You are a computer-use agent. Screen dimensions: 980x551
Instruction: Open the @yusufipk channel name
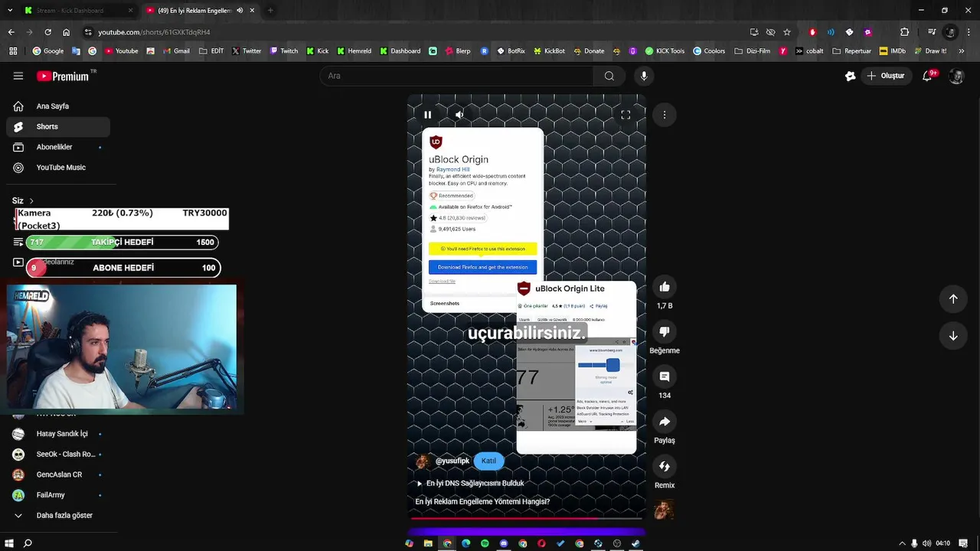tap(452, 461)
